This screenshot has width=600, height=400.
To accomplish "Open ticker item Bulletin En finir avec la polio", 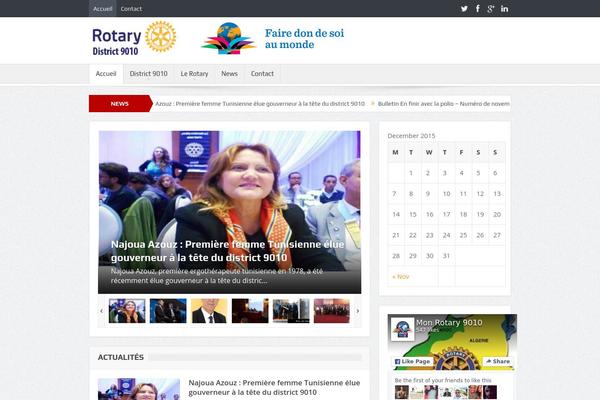I will pos(443,104).
